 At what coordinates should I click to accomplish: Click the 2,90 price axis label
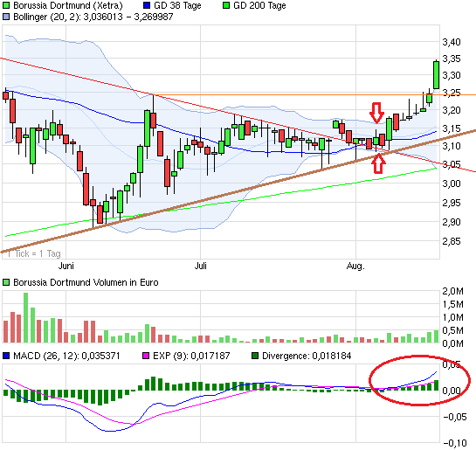point(452,222)
